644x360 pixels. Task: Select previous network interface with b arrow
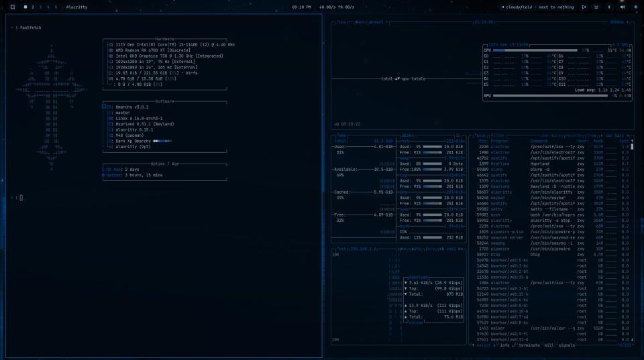point(441,249)
